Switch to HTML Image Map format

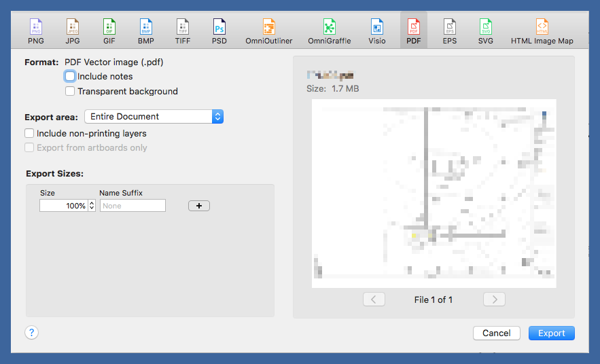tap(542, 31)
